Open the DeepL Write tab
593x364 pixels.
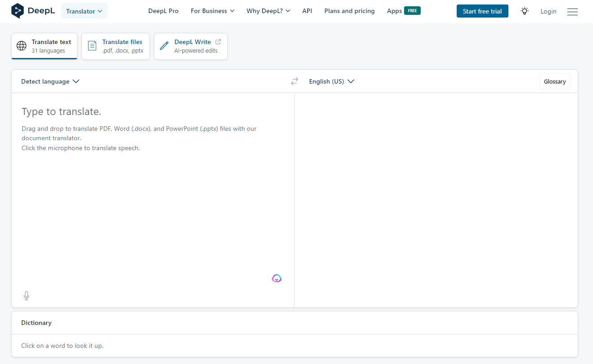point(191,46)
